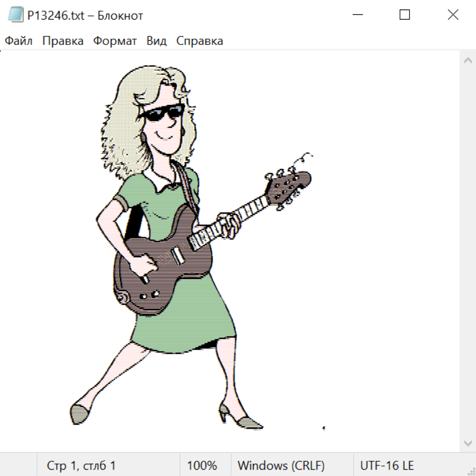Screen dimensions: 476x476
Task: Click the UTF-16 LE encoding indicator
Action: (387, 465)
